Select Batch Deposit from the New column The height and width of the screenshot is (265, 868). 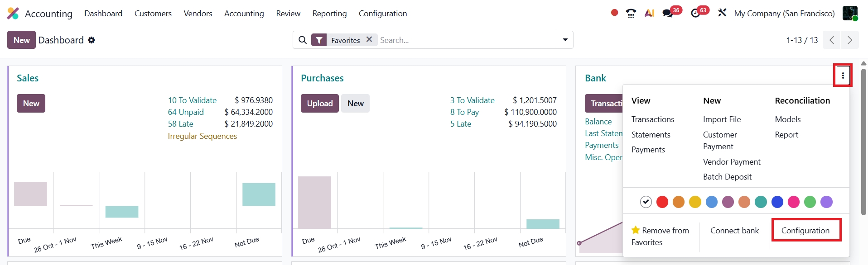pos(727,177)
